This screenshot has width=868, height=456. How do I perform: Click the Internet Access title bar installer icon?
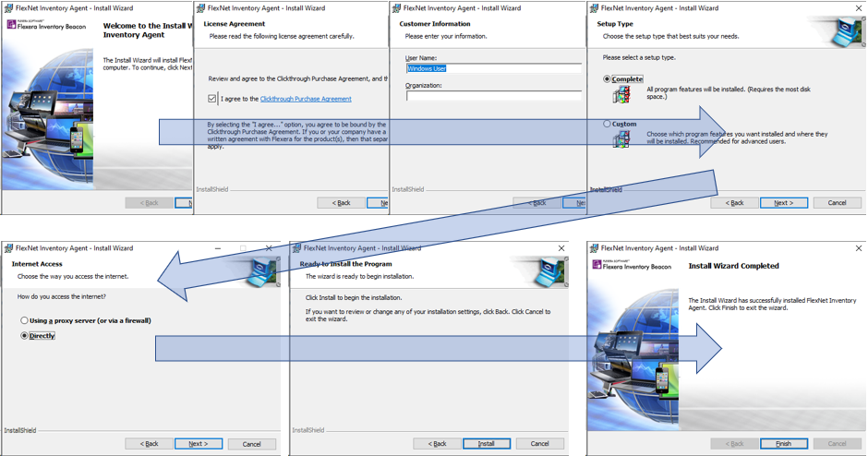coord(9,248)
